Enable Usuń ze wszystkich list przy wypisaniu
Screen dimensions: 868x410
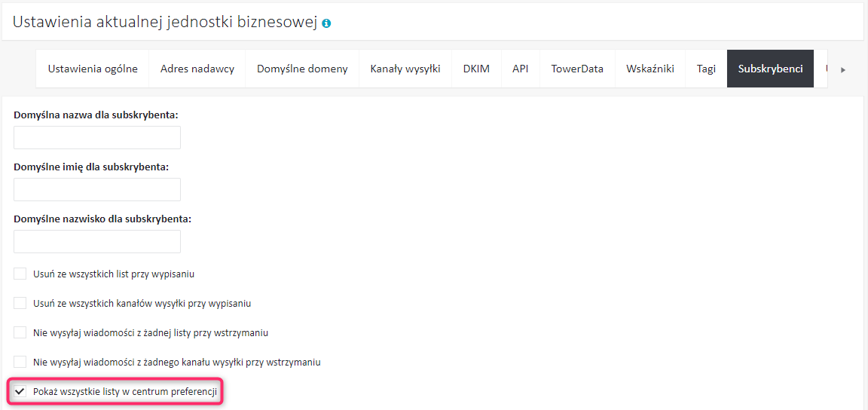[x=20, y=274]
